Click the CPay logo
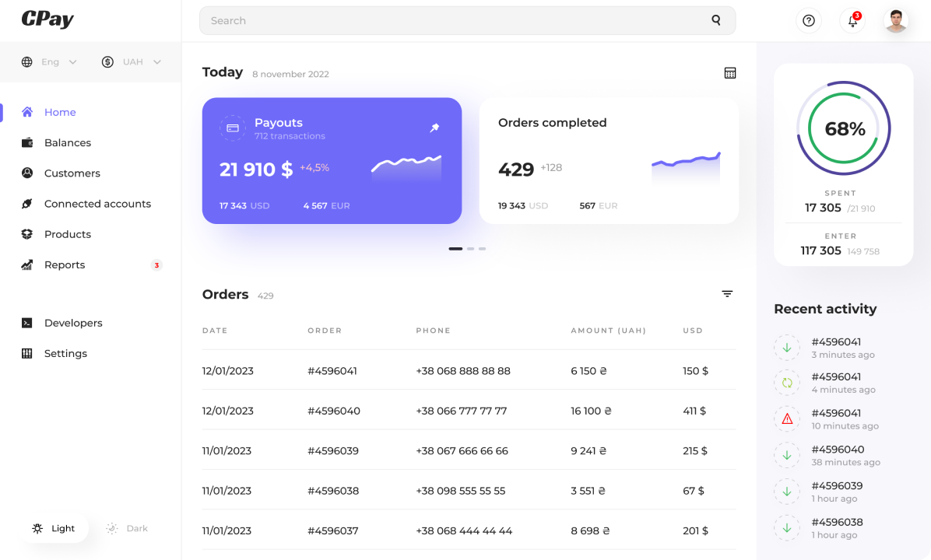This screenshot has height=560, width=931. (x=47, y=19)
